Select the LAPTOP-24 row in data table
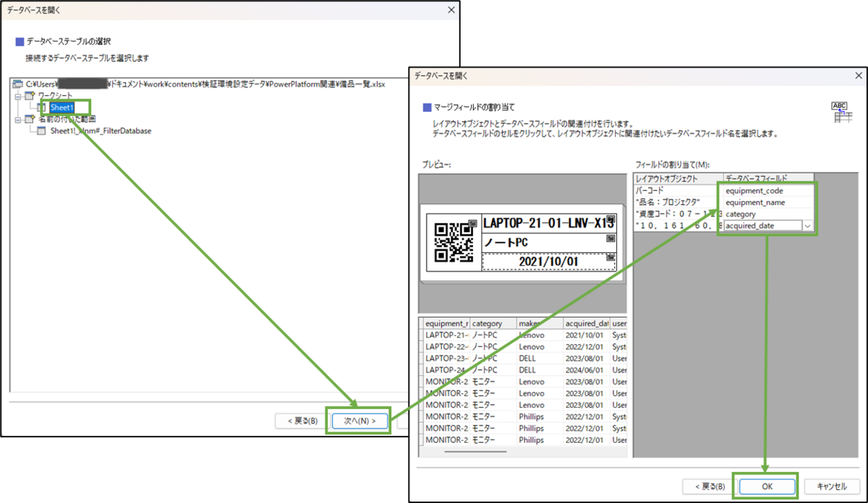Viewport: 868px width, 503px height. pyautogui.click(x=524, y=370)
